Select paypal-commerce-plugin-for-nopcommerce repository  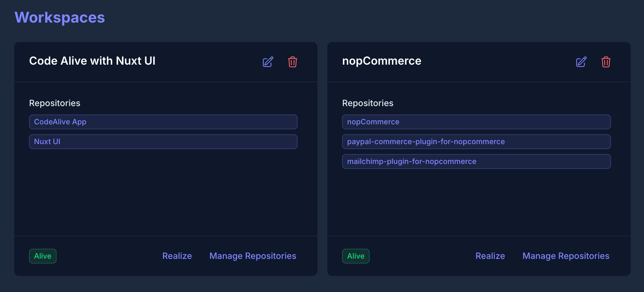[476, 142]
